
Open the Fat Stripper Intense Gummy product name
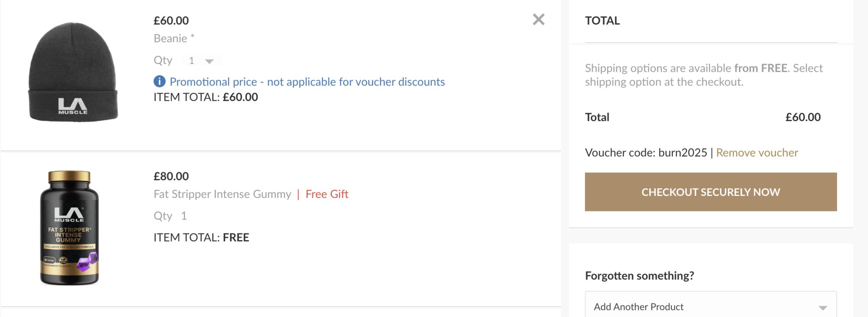[222, 194]
